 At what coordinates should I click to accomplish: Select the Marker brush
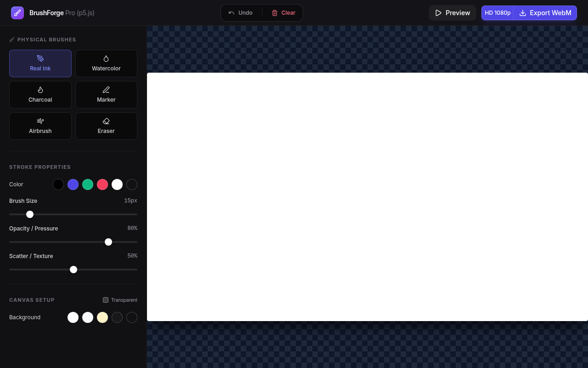(x=106, y=94)
